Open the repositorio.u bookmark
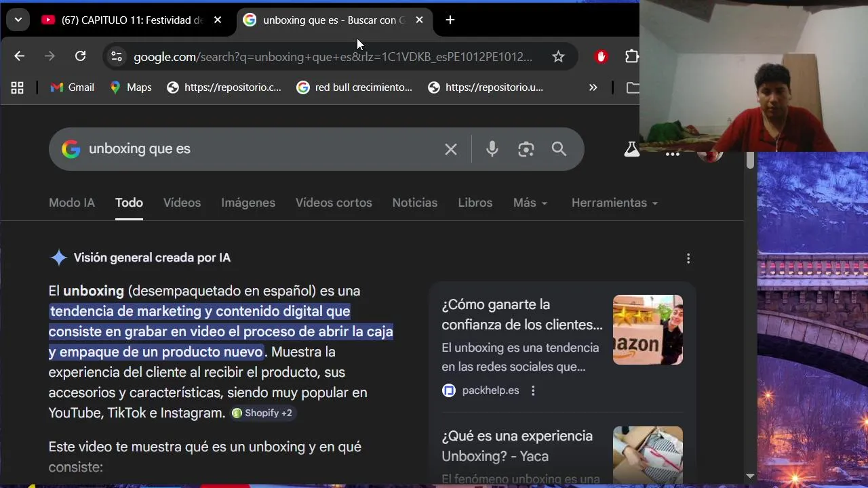This screenshot has width=868, height=488. click(486, 87)
